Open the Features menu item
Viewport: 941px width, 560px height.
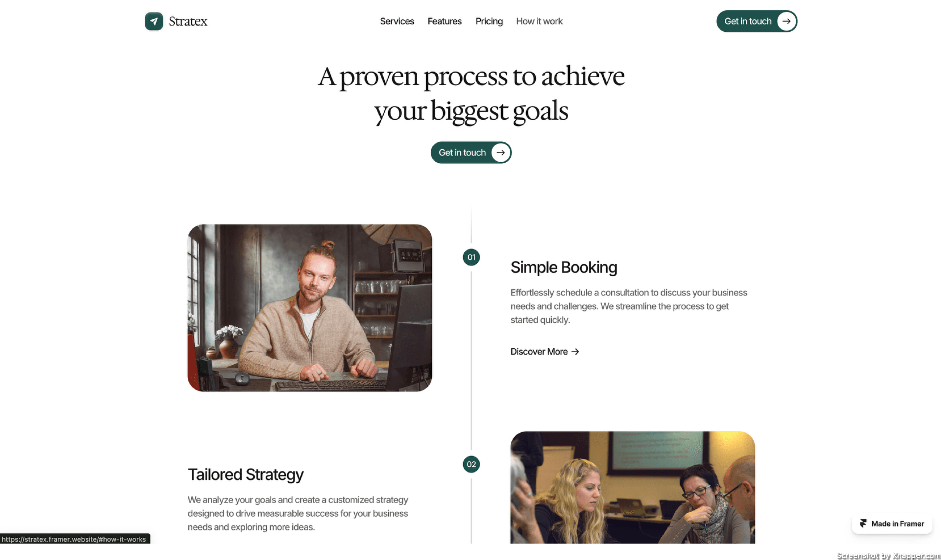tap(444, 21)
